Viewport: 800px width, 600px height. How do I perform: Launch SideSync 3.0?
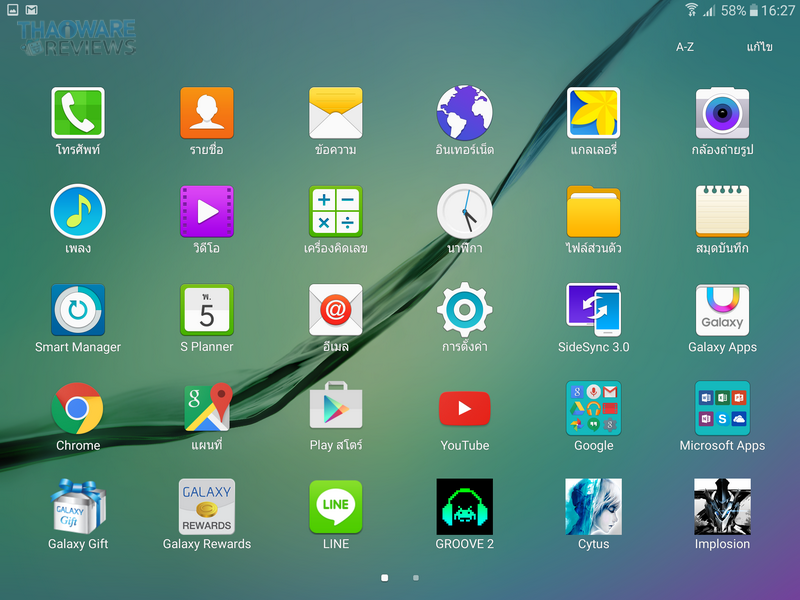593,310
